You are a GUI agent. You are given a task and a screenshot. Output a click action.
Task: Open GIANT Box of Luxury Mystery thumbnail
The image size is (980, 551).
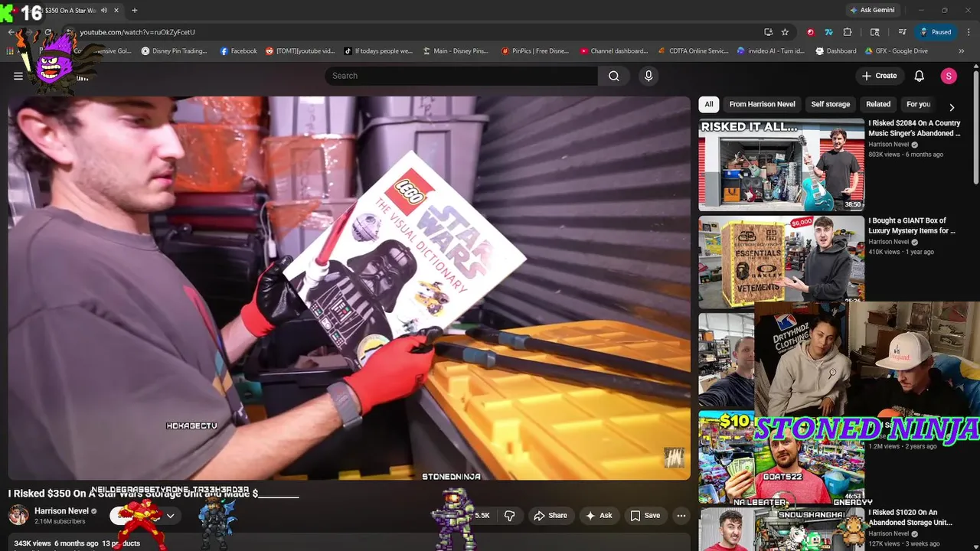[x=781, y=262]
